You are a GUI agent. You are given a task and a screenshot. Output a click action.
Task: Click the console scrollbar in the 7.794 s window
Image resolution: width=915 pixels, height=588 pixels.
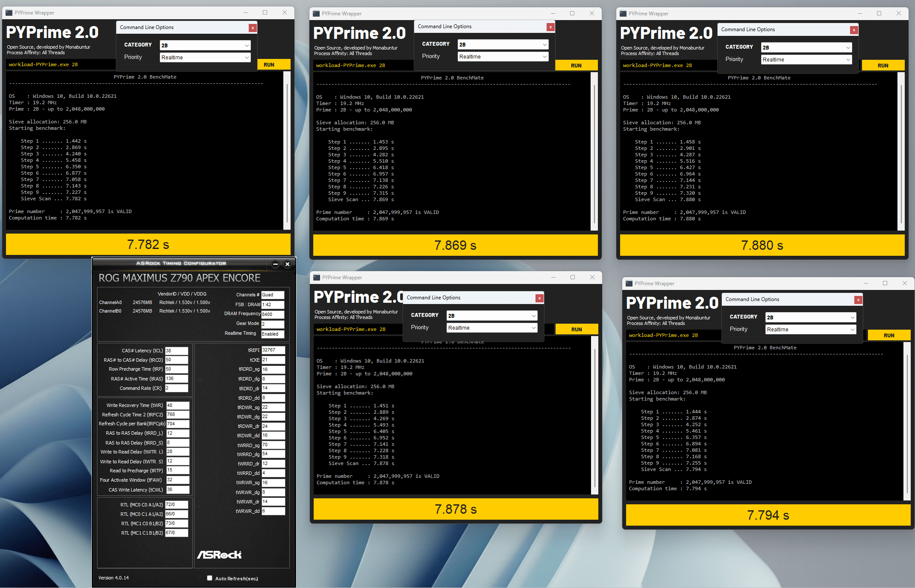tap(907, 421)
